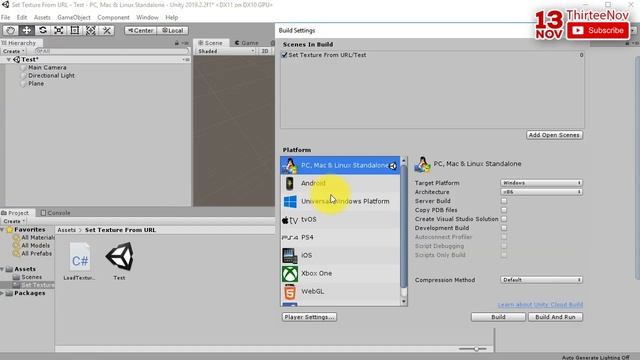Open the Component menu
This screenshot has width=640, height=360.
click(113, 17)
